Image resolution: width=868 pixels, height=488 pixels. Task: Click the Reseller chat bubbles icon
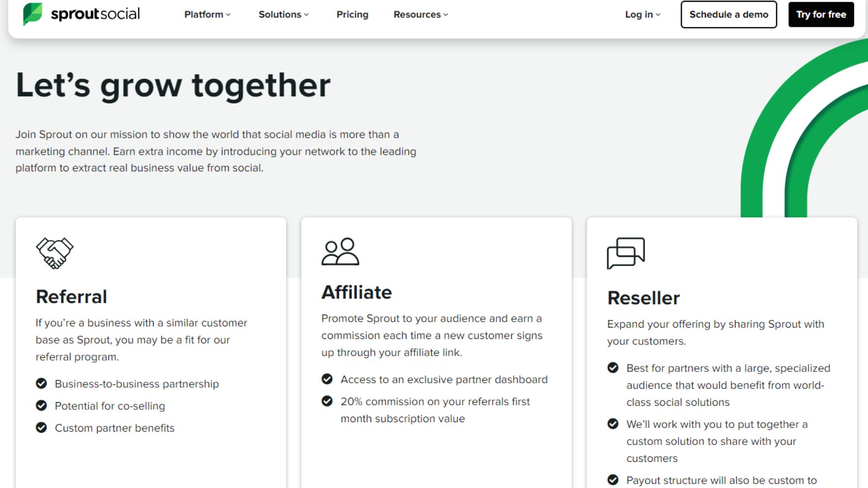pyautogui.click(x=626, y=253)
